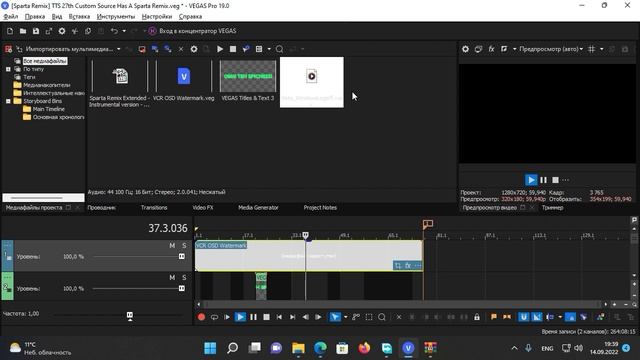Switch to the "Триммер" tab
The height and width of the screenshot is (360, 640).
[553, 208]
